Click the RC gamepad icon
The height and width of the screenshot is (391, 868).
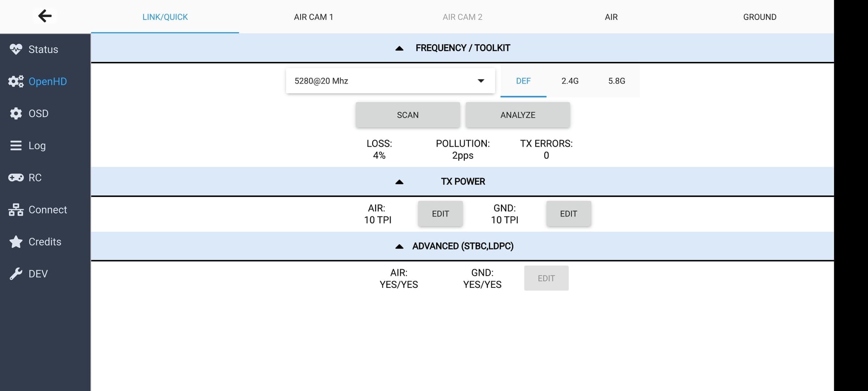click(16, 177)
